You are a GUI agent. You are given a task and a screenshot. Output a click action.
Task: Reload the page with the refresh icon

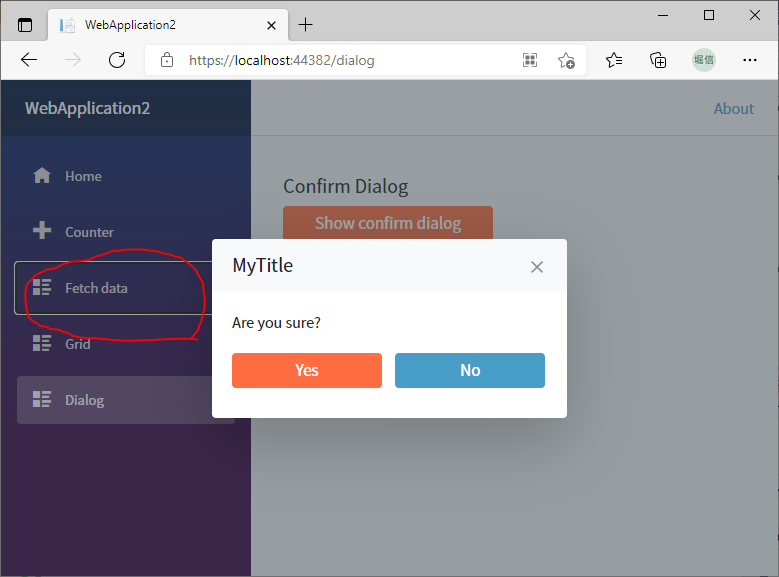[117, 60]
